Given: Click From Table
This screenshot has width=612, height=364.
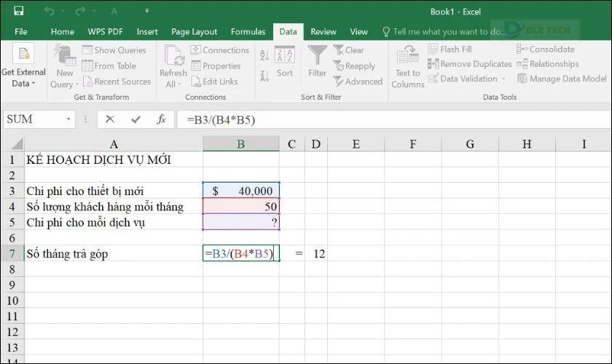Looking at the screenshot, I should 109,66.
